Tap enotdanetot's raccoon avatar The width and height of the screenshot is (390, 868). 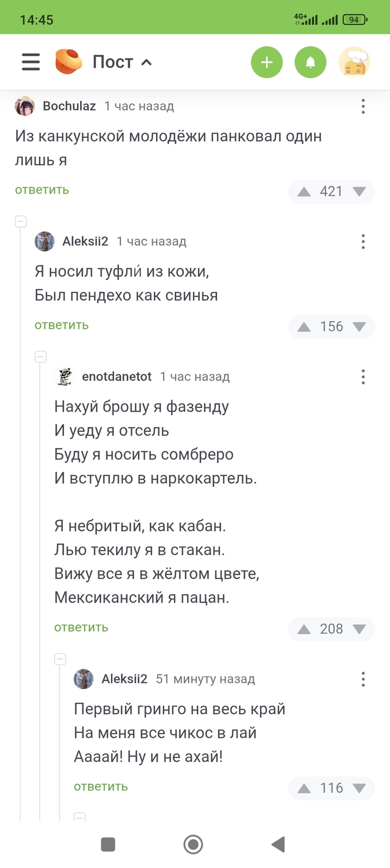(x=65, y=377)
